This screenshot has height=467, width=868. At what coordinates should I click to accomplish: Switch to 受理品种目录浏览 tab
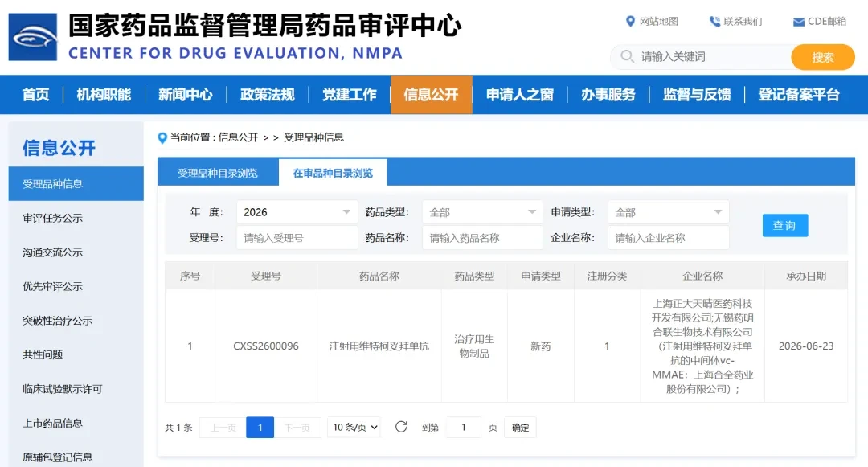coord(218,173)
